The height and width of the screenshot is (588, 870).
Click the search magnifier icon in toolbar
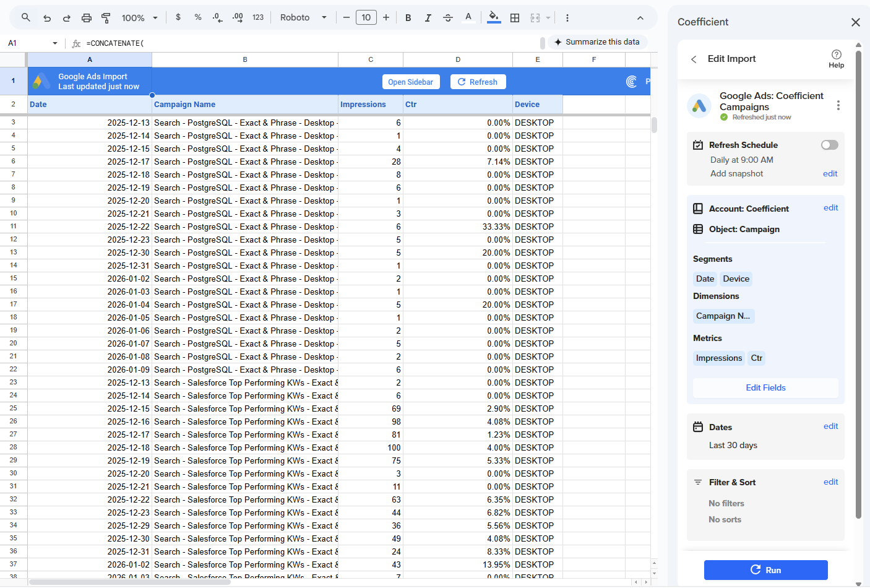[25, 18]
